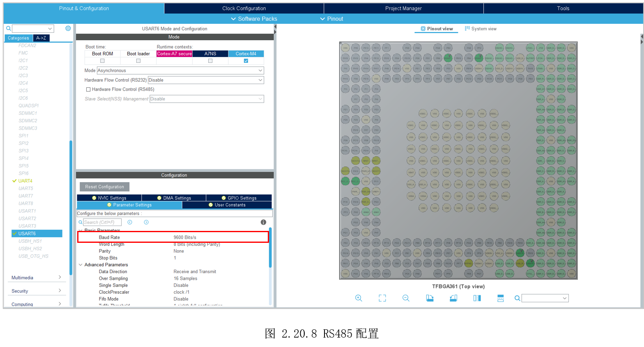
Task: Flip the chip pinout horizontally
Action: [477, 298]
